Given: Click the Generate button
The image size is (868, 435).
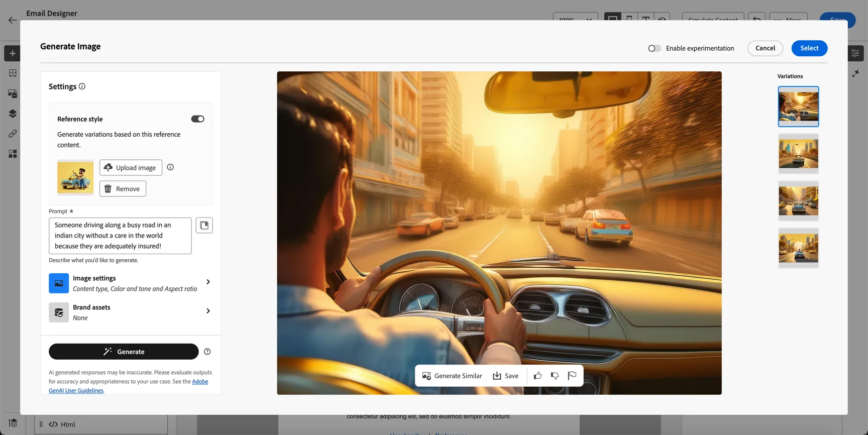Looking at the screenshot, I should [124, 352].
